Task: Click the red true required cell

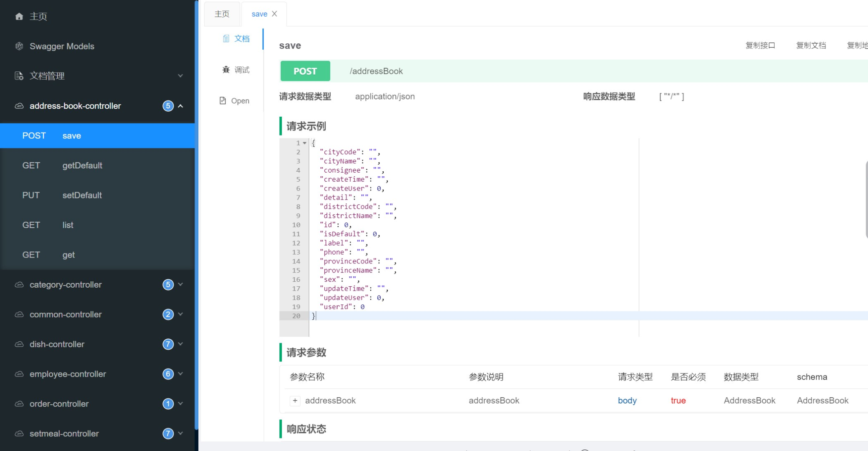Action: tap(678, 401)
